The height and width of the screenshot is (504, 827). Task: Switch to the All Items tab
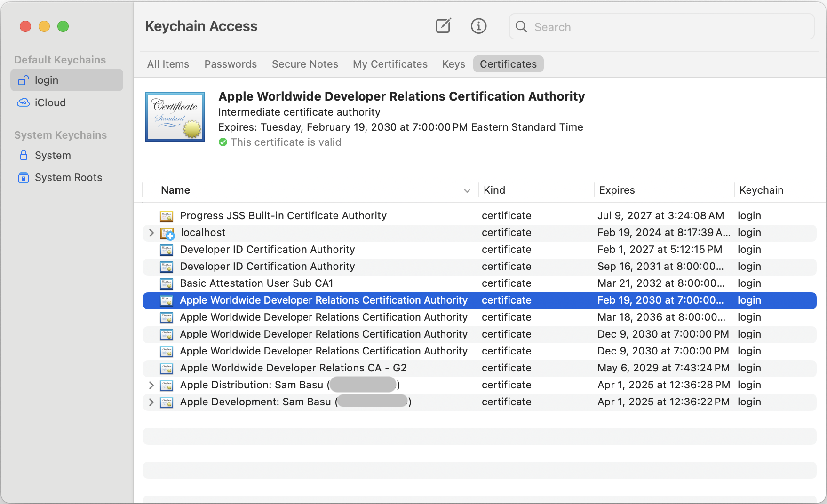coord(168,64)
